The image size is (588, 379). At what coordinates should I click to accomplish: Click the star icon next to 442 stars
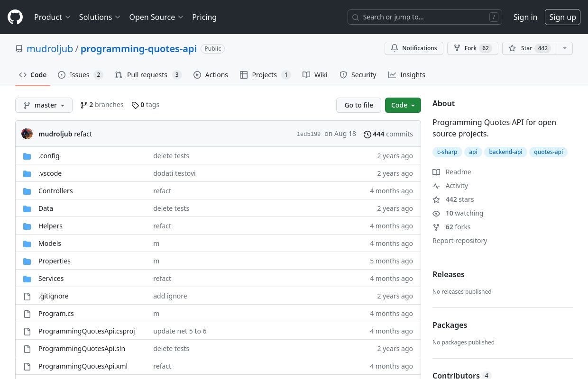(436, 199)
